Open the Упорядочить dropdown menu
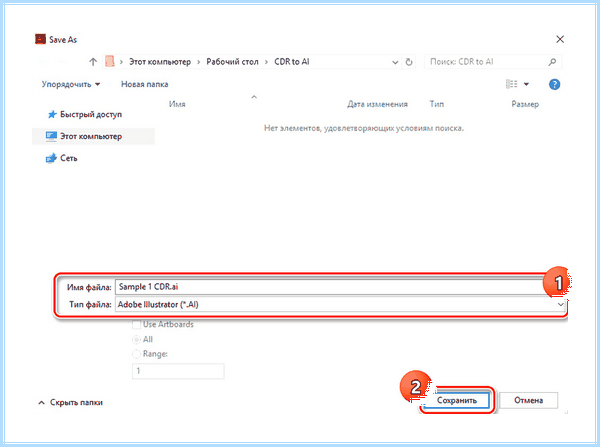This screenshot has width=600, height=447. [71, 84]
